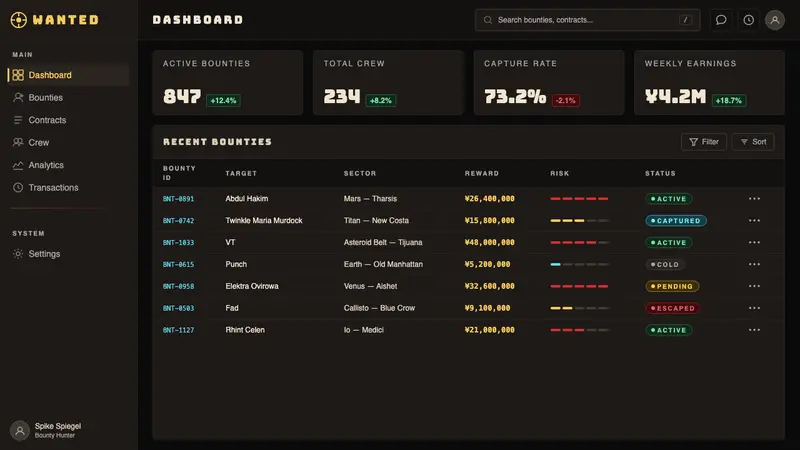The image size is (800, 450).
Task: Click the -2.1% capture rate badge
Action: (565, 101)
